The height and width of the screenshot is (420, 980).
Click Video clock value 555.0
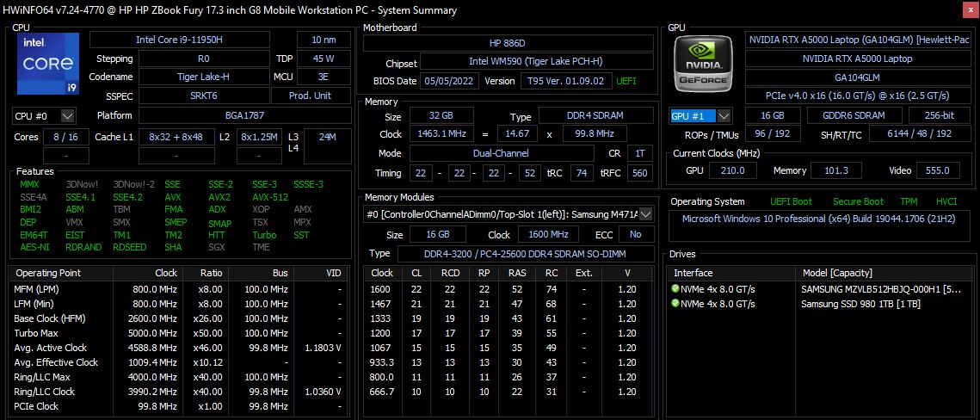point(938,170)
